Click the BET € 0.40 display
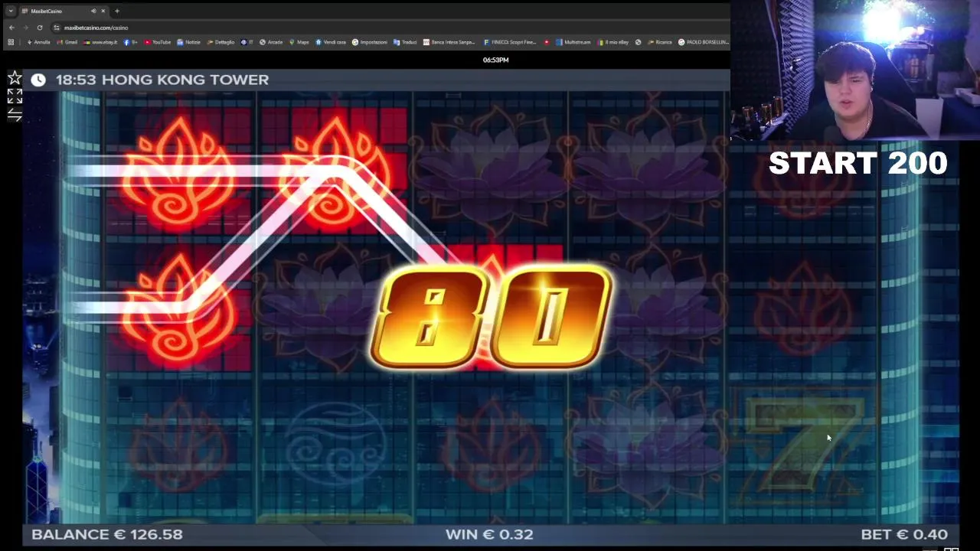The image size is (980, 551). pos(904,534)
